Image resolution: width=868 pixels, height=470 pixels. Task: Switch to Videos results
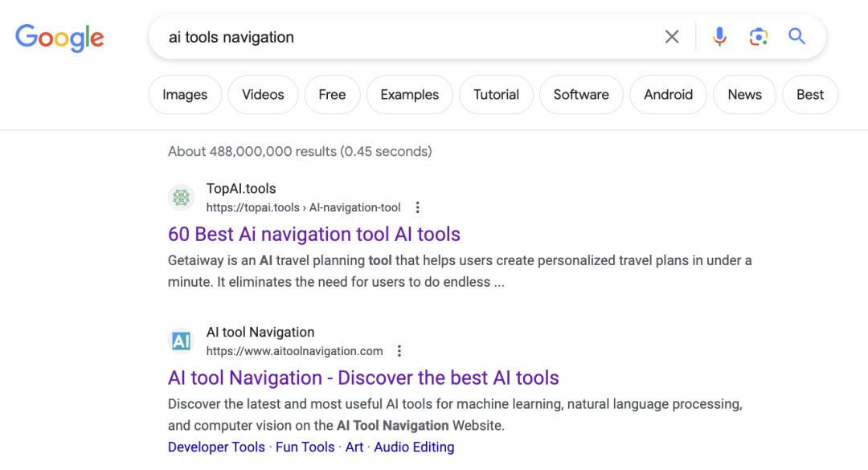pyautogui.click(x=263, y=95)
